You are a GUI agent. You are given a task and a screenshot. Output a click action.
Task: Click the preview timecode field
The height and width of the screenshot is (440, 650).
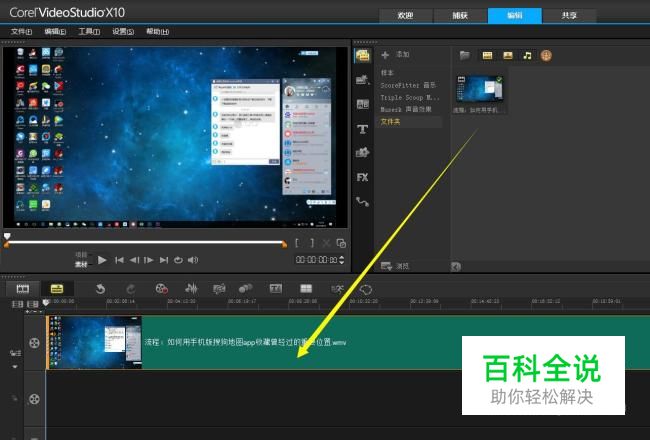[x=316, y=260]
